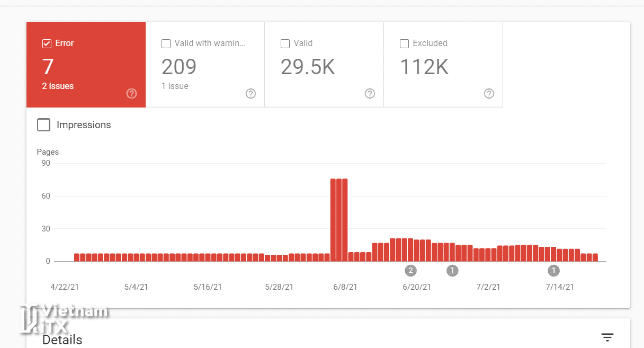Click the help icon on Excluded card
644x348 pixels.
pyautogui.click(x=489, y=94)
